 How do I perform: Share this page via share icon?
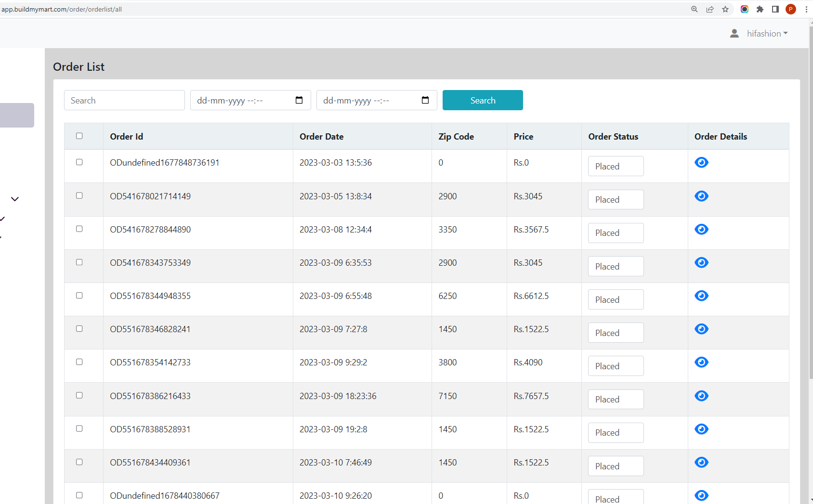pos(710,9)
